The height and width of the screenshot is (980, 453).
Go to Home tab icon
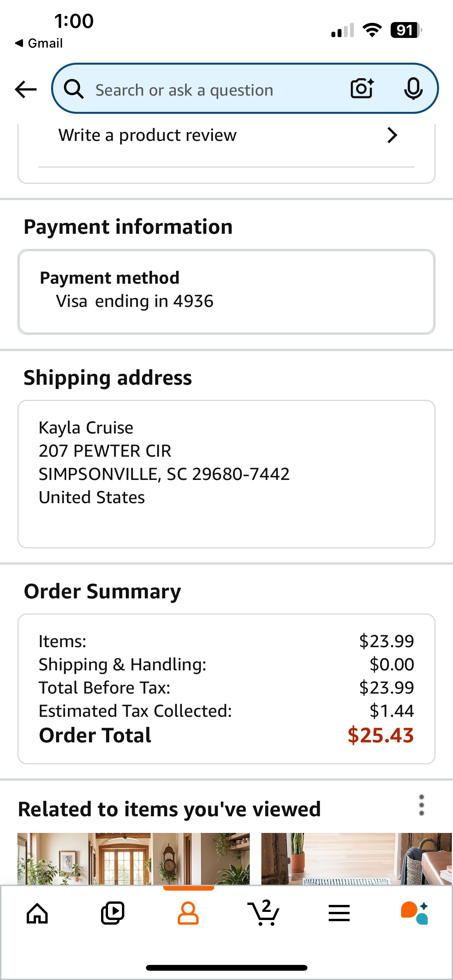[37, 913]
